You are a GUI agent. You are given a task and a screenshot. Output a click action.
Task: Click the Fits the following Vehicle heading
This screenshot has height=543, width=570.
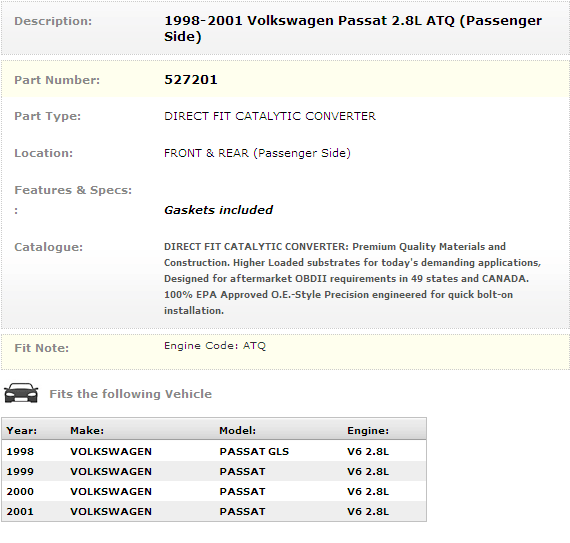(x=131, y=394)
